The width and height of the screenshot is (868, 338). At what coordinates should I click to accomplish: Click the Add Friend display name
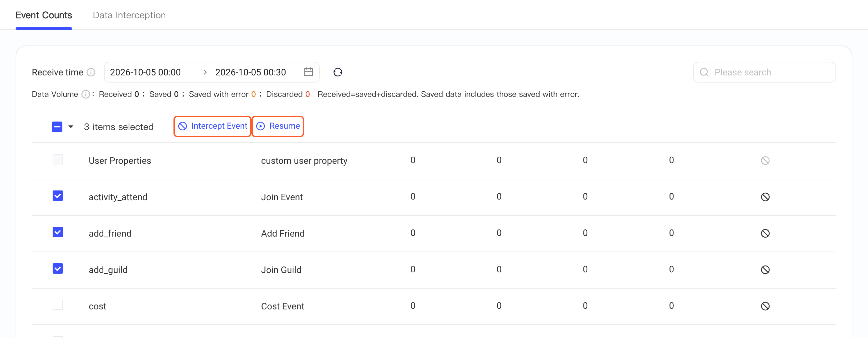coord(283,234)
